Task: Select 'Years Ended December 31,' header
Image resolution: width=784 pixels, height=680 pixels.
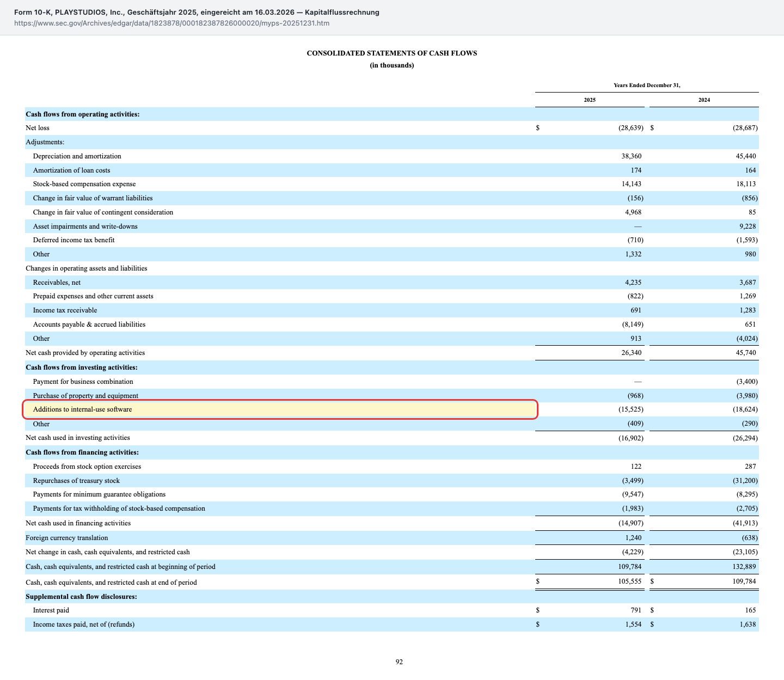Action: pyautogui.click(x=647, y=85)
